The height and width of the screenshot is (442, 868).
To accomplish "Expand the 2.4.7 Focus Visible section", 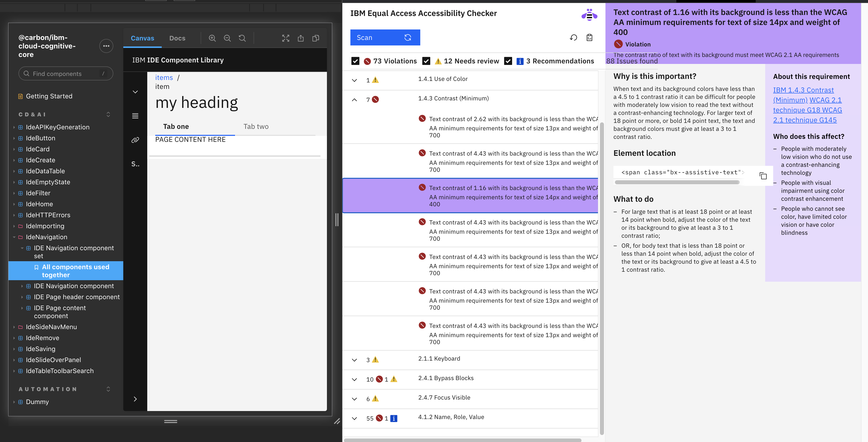I will pyautogui.click(x=354, y=399).
